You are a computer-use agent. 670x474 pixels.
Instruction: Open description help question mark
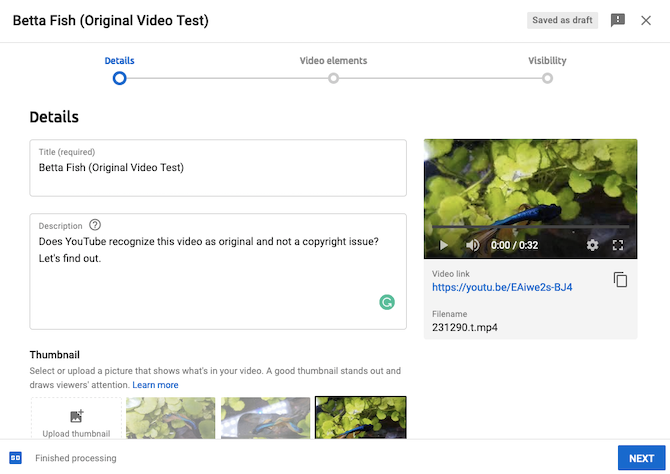click(x=95, y=225)
